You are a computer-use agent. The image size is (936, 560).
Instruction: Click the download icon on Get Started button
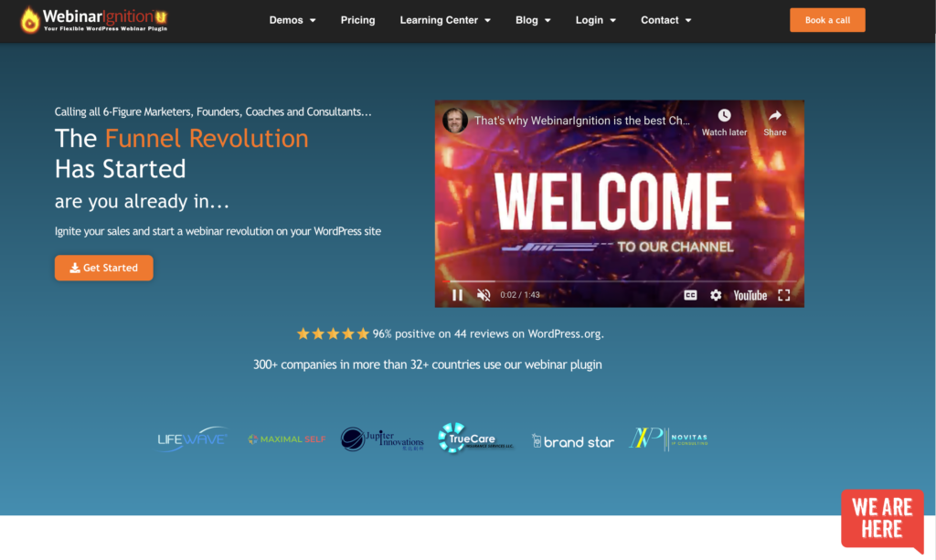(73, 268)
